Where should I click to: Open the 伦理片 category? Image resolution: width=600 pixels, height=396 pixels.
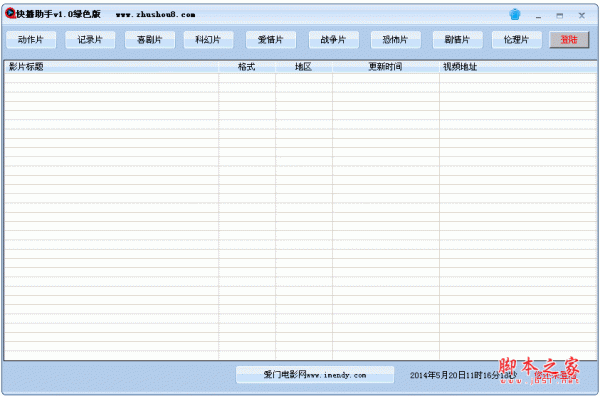(517, 40)
